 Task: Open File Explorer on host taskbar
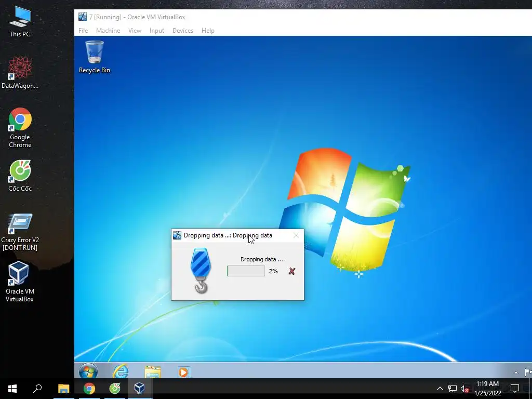[x=63, y=389]
